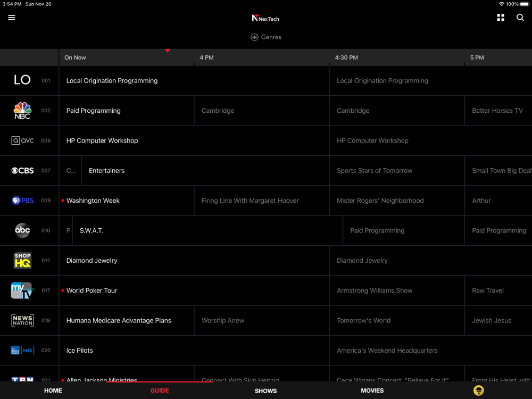
Task: Open Entertainers on CBS
Action: (205, 171)
